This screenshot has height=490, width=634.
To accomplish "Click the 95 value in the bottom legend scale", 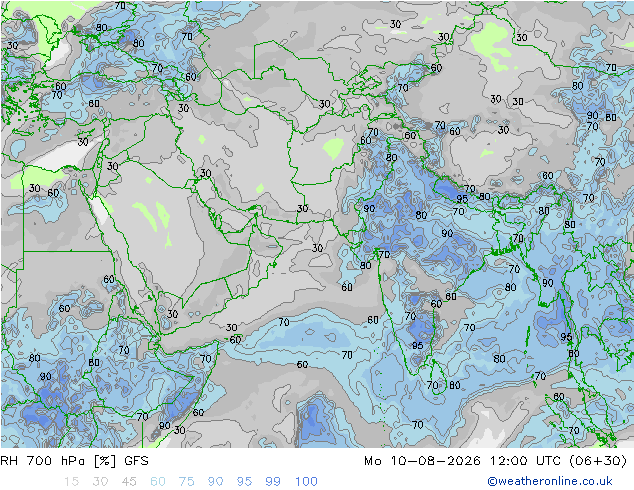I will pos(244,482).
